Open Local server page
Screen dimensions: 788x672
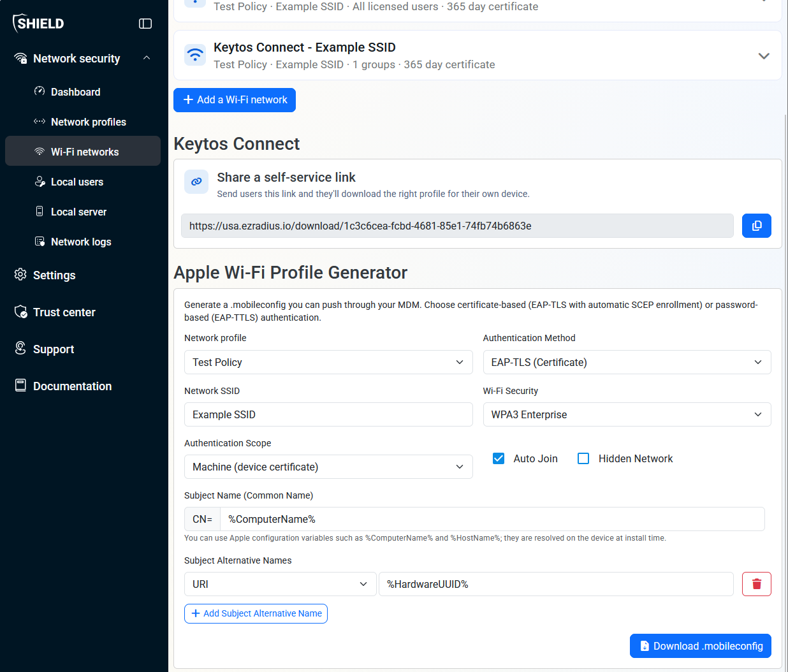pos(83,212)
